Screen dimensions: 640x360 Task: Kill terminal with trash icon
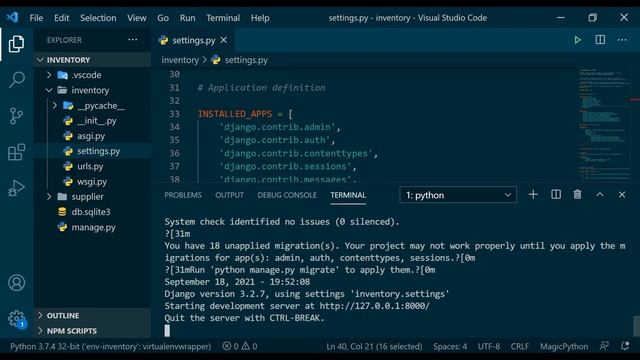577,195
